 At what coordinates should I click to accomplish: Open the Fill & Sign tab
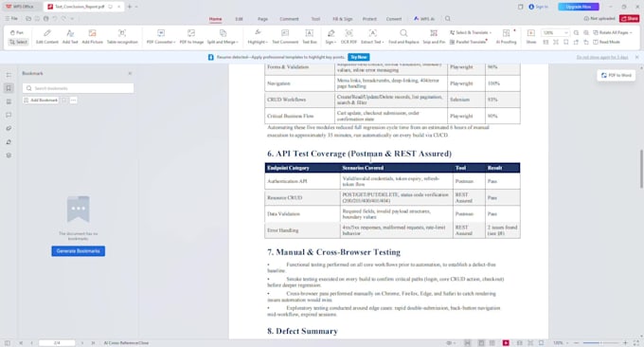tap(343, 19)
